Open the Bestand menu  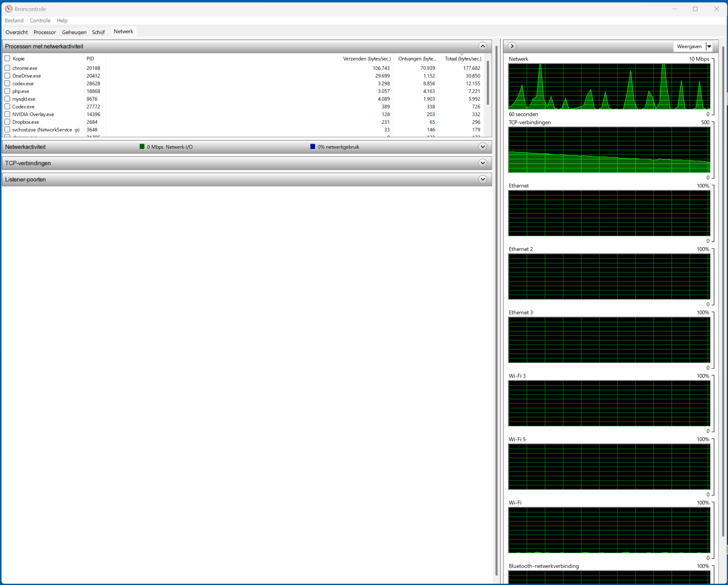[x=14, y=21]
